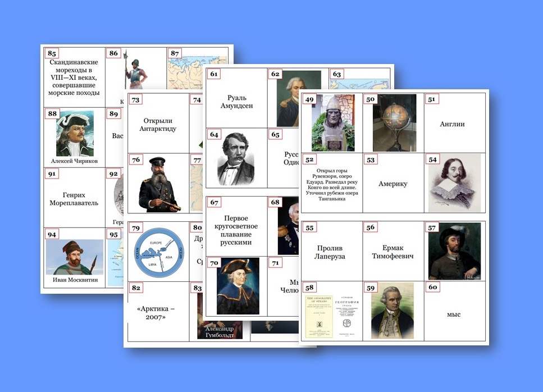Select the stone bust image in card 49
543x392 pixels.
333,122
